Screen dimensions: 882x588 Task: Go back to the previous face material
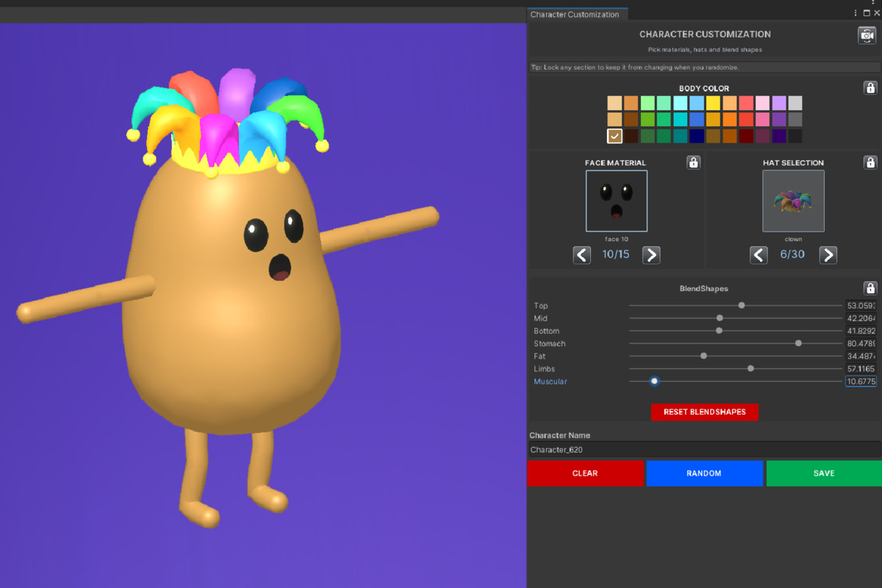pos(581,254)
